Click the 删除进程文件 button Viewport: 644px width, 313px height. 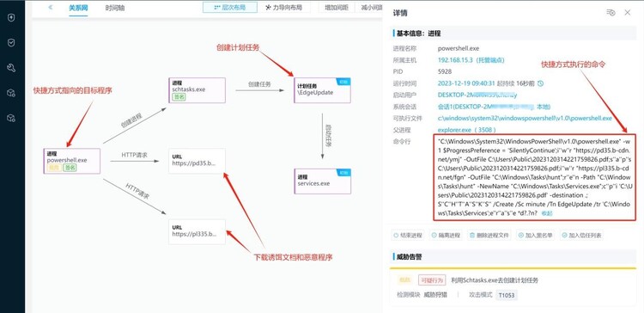point(489,236)
